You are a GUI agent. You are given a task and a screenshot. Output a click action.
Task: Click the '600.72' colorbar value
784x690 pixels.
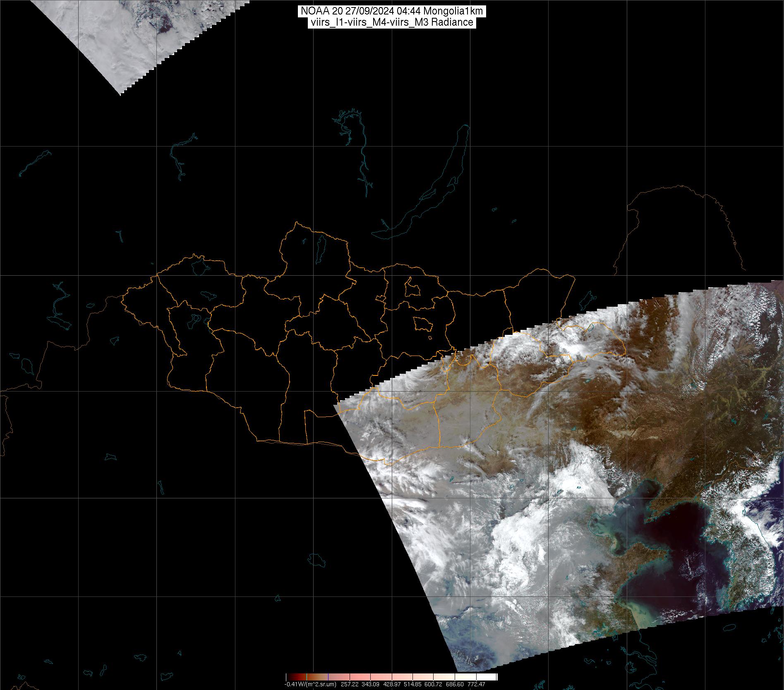(433, 685)
